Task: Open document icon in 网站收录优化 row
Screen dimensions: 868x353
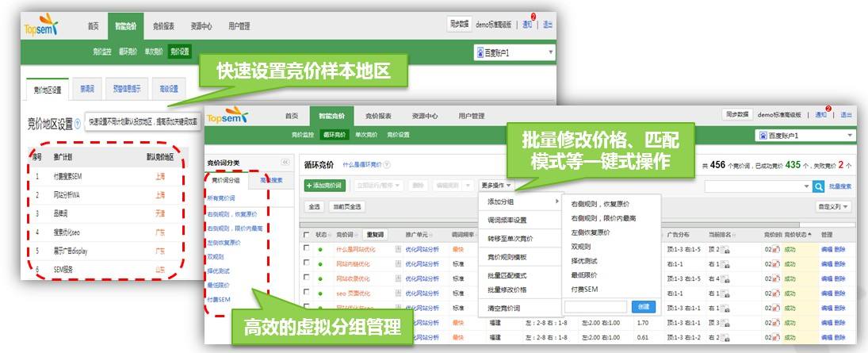Action: click(398, 278)
